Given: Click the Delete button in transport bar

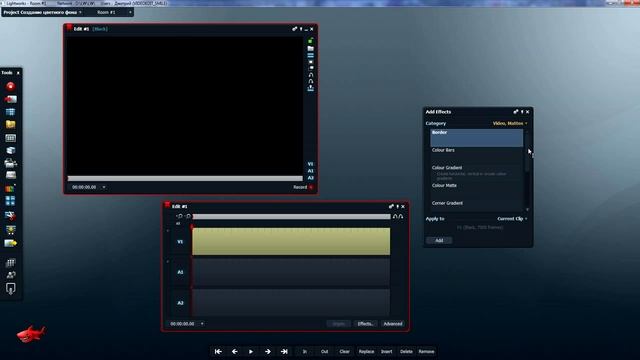Looking at the screenshot, I should [x=406, y=351].
